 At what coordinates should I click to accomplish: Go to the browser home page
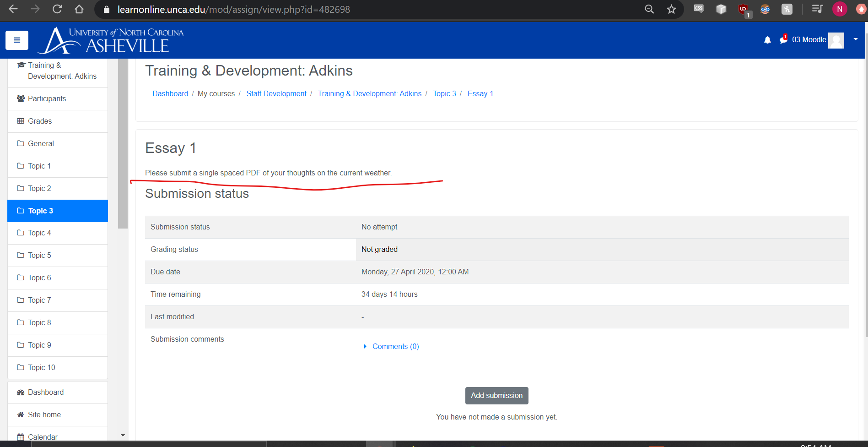(x=79, y=10)
